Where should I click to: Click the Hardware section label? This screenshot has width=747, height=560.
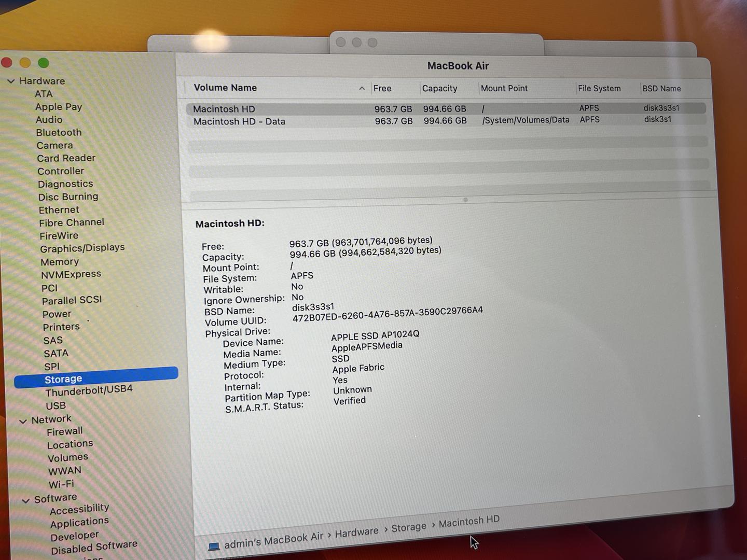[x=42, y=81]
